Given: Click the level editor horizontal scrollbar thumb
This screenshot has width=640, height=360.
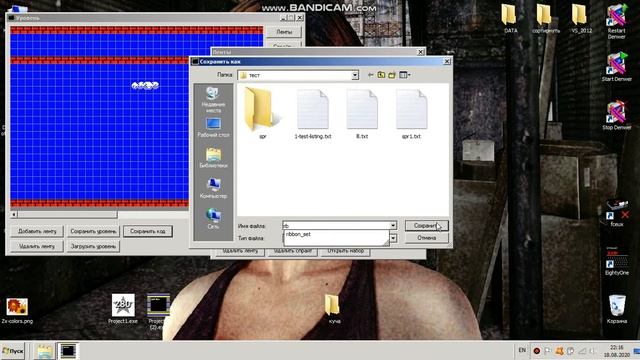Looking at the screenshot, I should (x=67, y=214).
